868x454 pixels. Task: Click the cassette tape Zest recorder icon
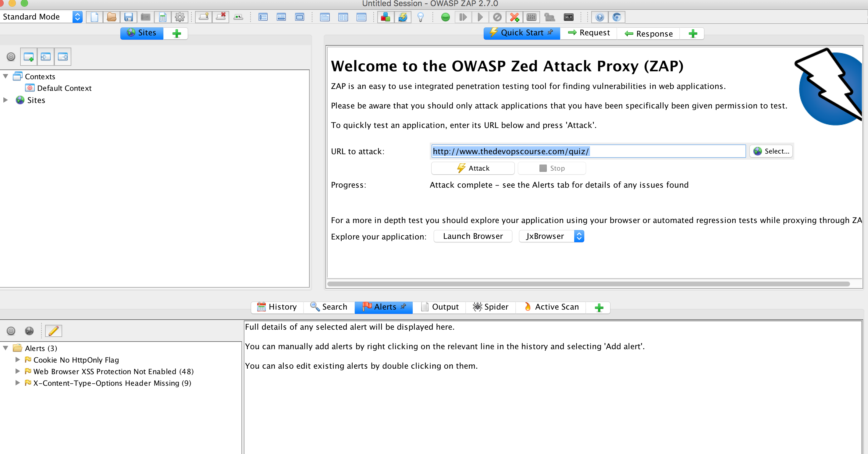(x=568, y=17)
